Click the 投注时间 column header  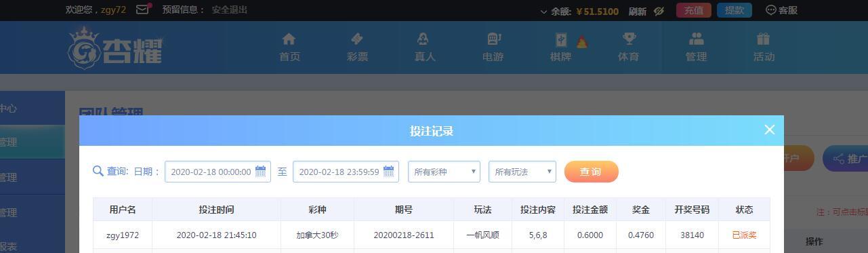click(x=216, y=210)
